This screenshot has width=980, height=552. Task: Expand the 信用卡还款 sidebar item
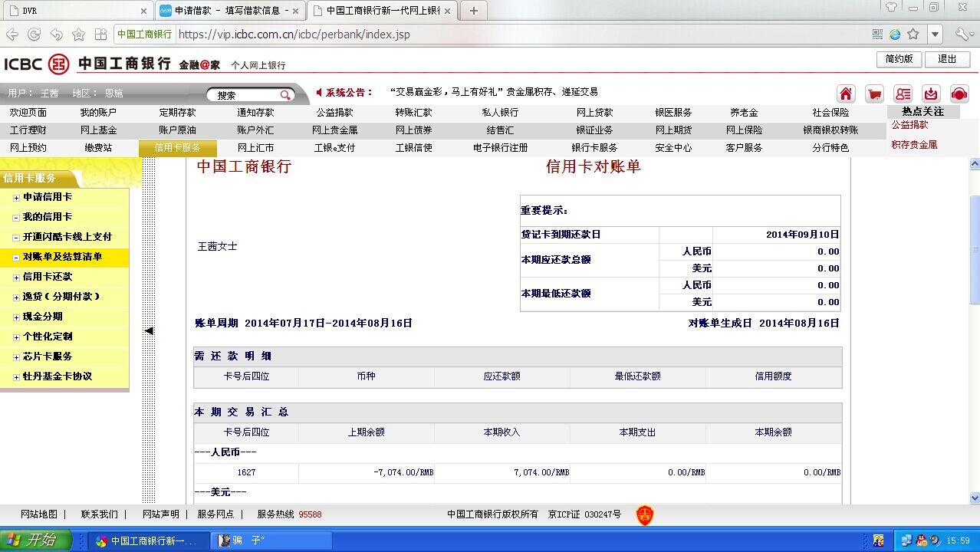[16, 278]
